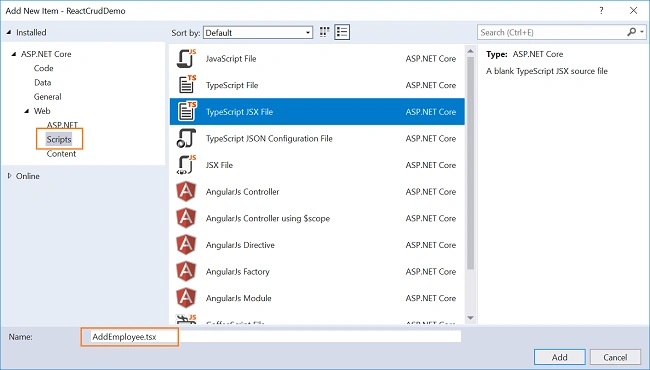This screenshot has height=370, width=650.
Task: Expand the Online section
Action: click(x=9, y=176)
